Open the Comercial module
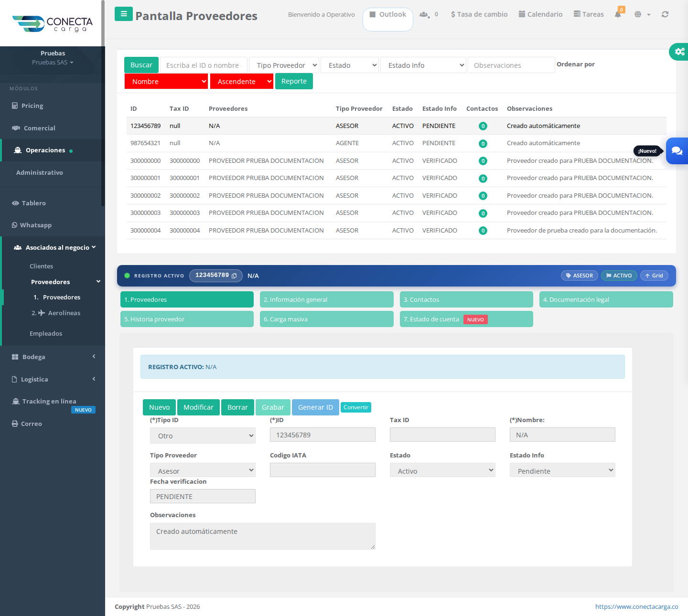 (x=33, y=128)
